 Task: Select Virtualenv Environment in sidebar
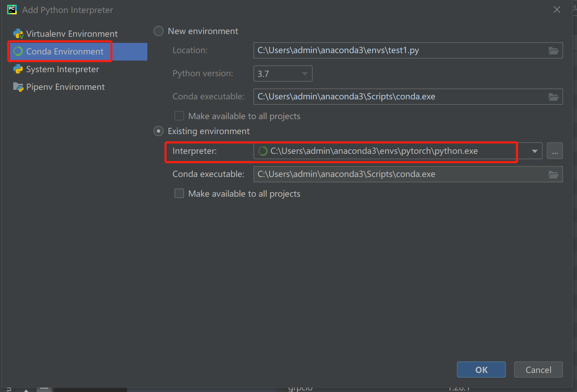78,34
